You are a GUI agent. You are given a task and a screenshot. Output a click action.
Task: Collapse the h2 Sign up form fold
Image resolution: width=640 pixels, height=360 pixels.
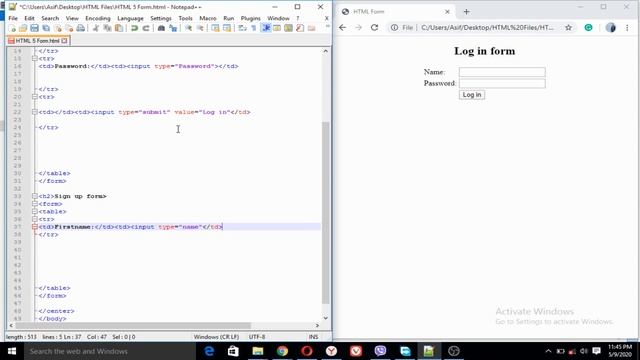(x=35, y=196)
